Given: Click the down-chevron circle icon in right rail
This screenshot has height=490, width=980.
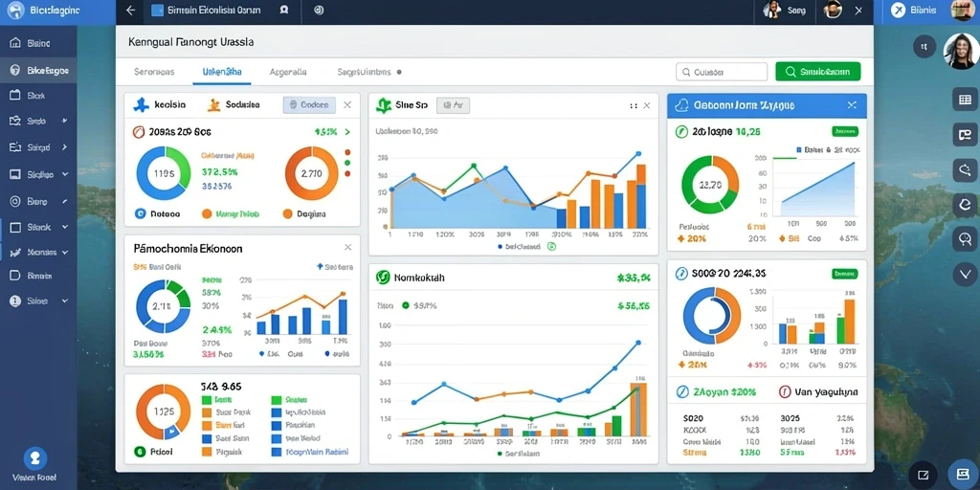Looking at the screenshot, I should tap(965, 274).
